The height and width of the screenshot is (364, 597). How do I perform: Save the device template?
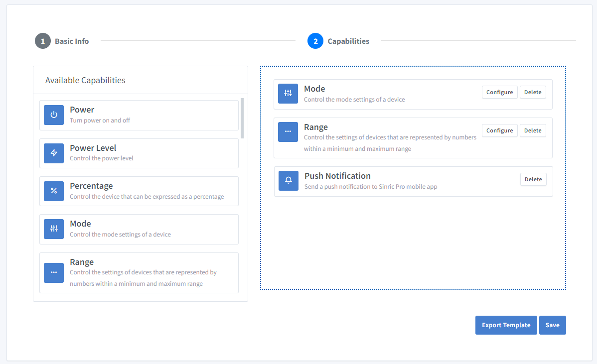coord(552,325)
